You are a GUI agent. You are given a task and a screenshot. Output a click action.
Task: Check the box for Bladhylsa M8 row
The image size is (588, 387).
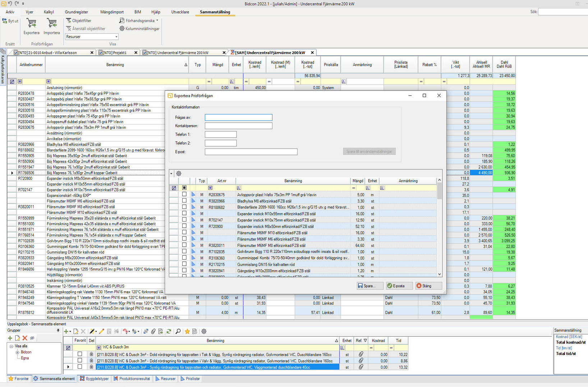click(184, 201)
